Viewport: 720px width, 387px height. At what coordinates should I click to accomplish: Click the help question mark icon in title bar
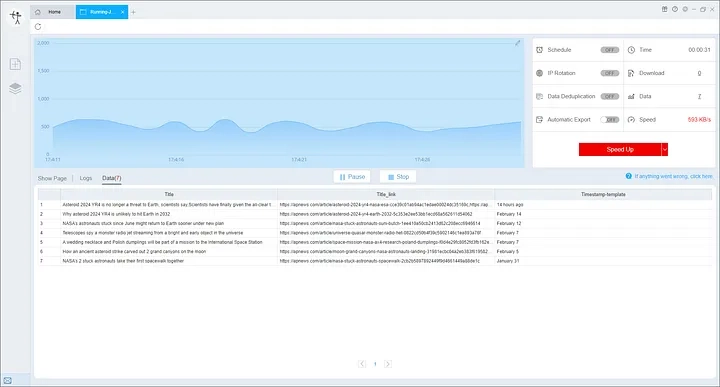pos(675,9)
